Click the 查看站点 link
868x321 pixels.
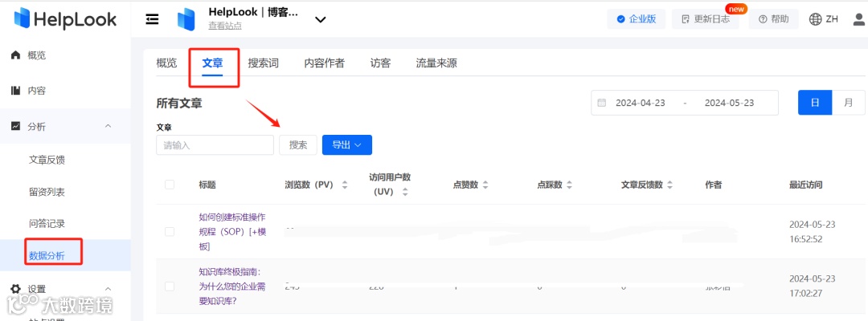pos(224,26)
